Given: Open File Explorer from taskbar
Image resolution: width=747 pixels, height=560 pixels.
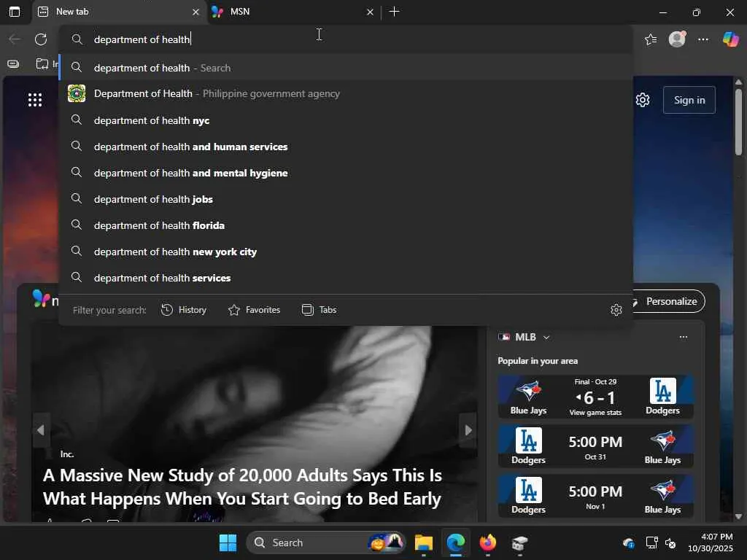Looking at the screenshot, I should 424,542.
